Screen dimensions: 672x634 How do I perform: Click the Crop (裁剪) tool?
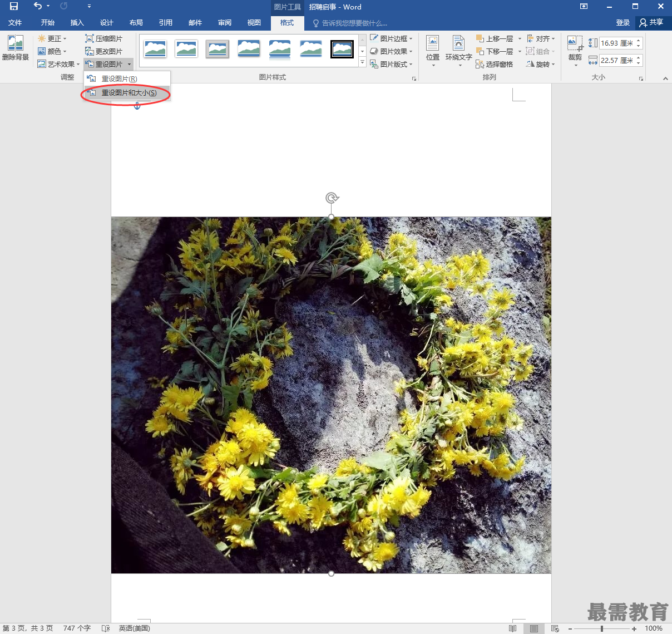[575, 50]
